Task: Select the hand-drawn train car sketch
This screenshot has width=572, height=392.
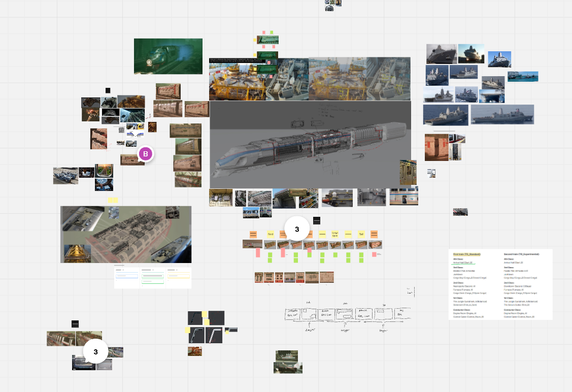Action: [346, 318]
